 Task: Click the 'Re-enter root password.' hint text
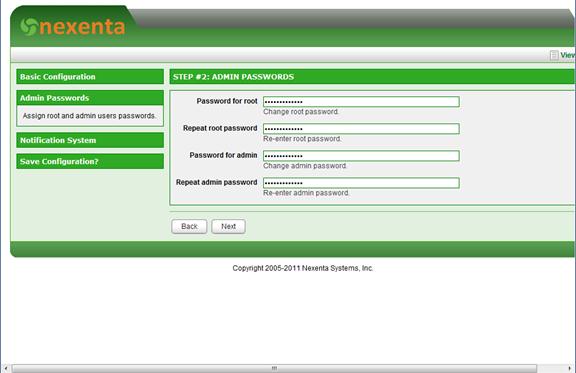pos(302,139)
